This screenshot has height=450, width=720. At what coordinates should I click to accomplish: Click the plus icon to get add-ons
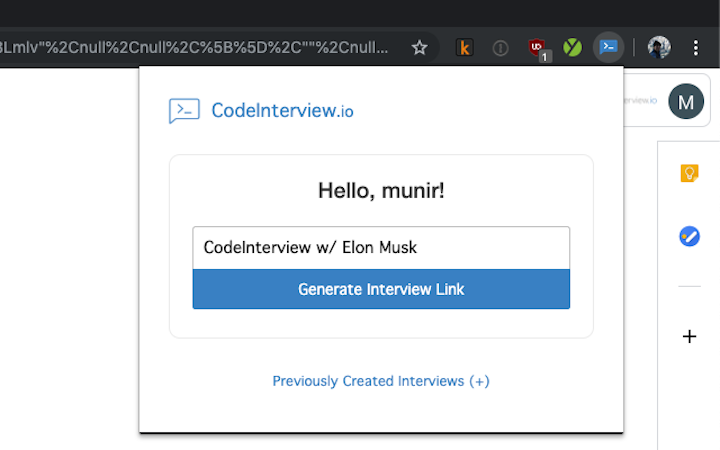pyautogui.click(x=689, y=336)
